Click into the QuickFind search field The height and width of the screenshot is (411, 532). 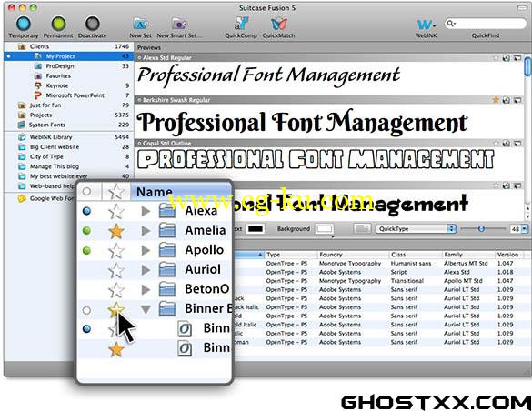(x=486, y=24)
